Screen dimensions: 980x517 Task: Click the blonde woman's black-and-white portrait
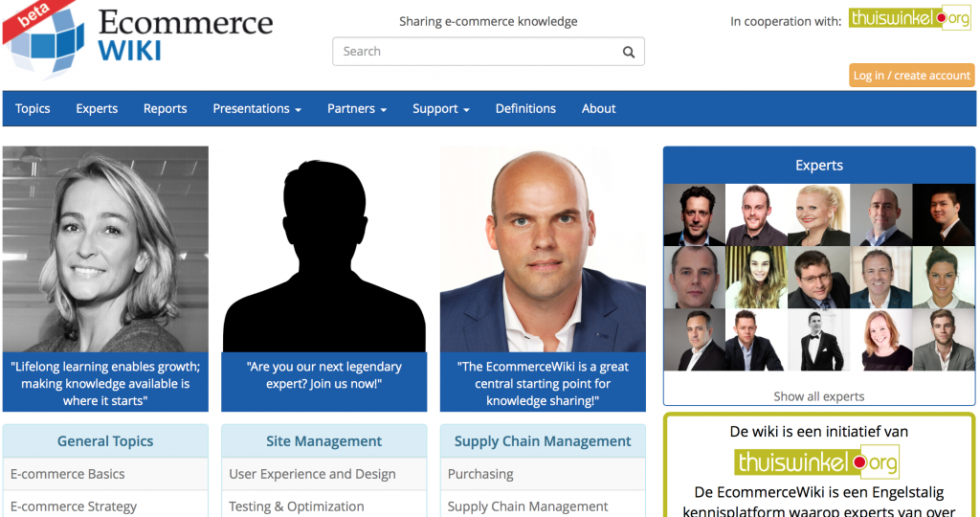point(105,249)
